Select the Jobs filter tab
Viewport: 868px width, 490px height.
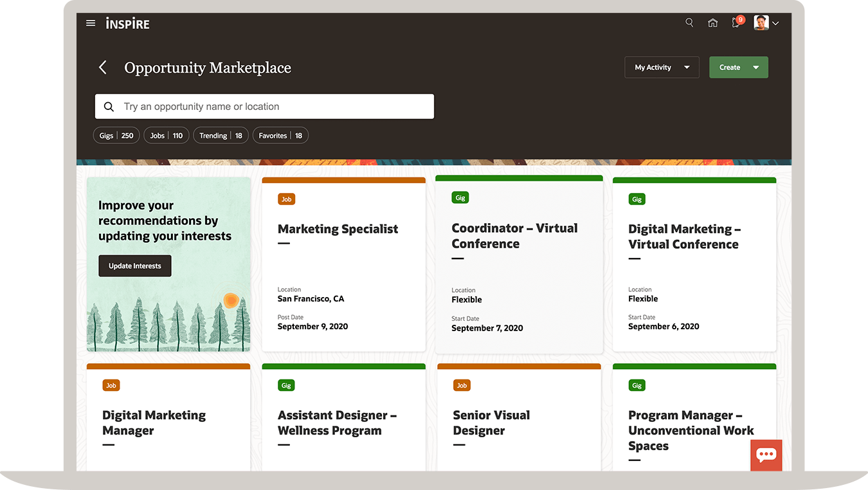(166, 135)
